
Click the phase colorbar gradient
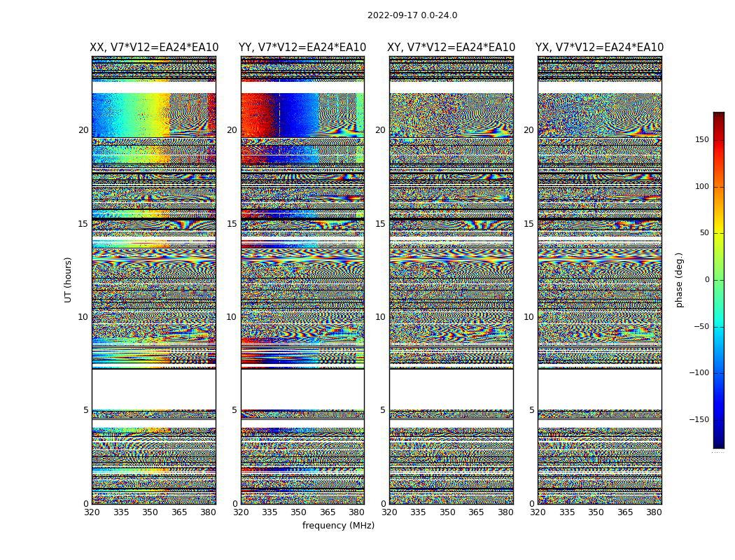click(719, 280)
